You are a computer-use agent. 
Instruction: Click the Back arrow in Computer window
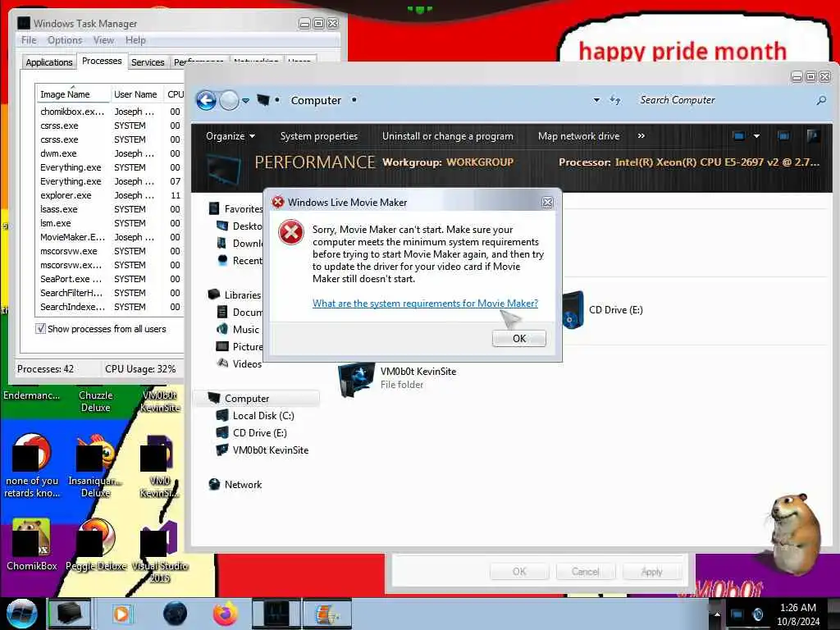point(206,100)
